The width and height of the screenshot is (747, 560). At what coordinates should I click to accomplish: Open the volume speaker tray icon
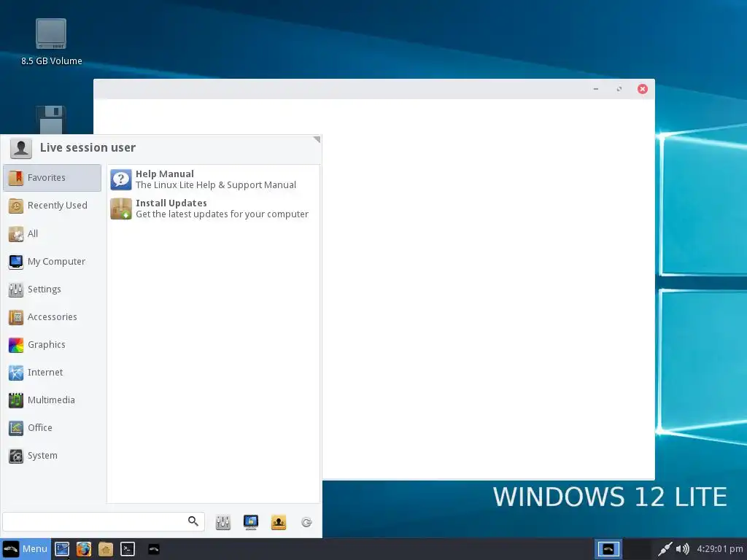tap(682, 549)
